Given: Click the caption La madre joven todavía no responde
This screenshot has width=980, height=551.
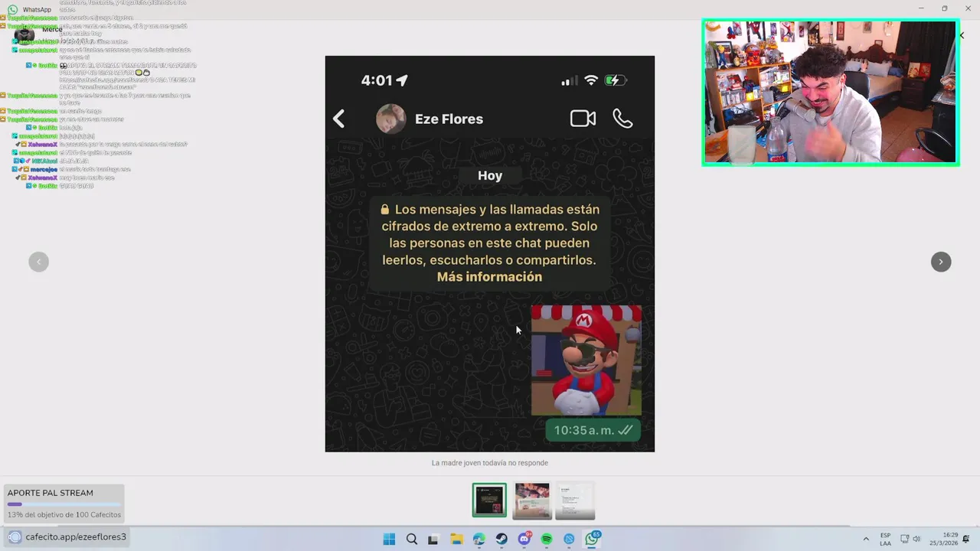Looking at the screenshot, I should 490,463.
